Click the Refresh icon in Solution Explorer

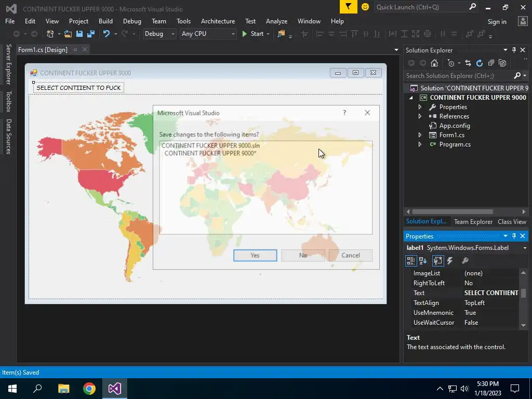480,63
